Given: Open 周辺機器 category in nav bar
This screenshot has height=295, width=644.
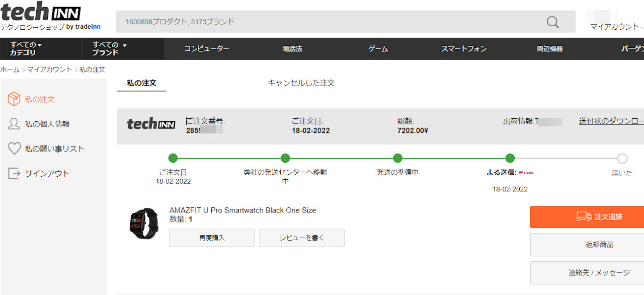Looking at the screenshot, I should (549, 49).
